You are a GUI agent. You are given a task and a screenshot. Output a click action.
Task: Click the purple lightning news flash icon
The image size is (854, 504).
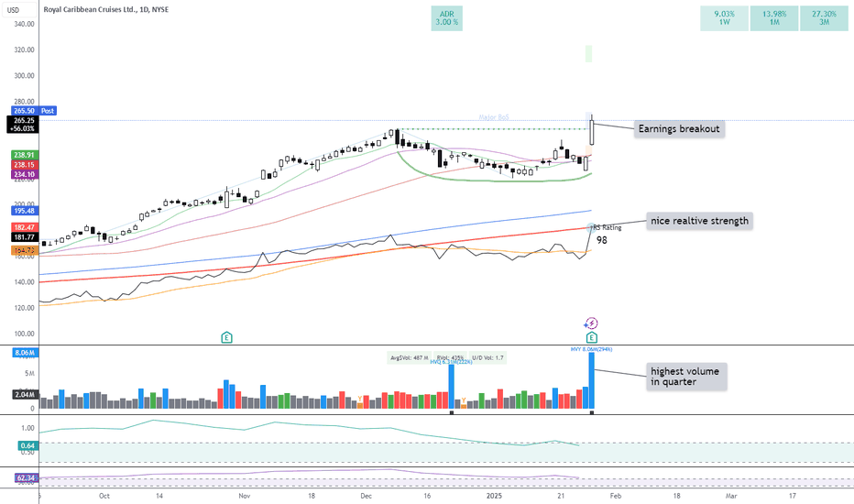click(591, 323)
